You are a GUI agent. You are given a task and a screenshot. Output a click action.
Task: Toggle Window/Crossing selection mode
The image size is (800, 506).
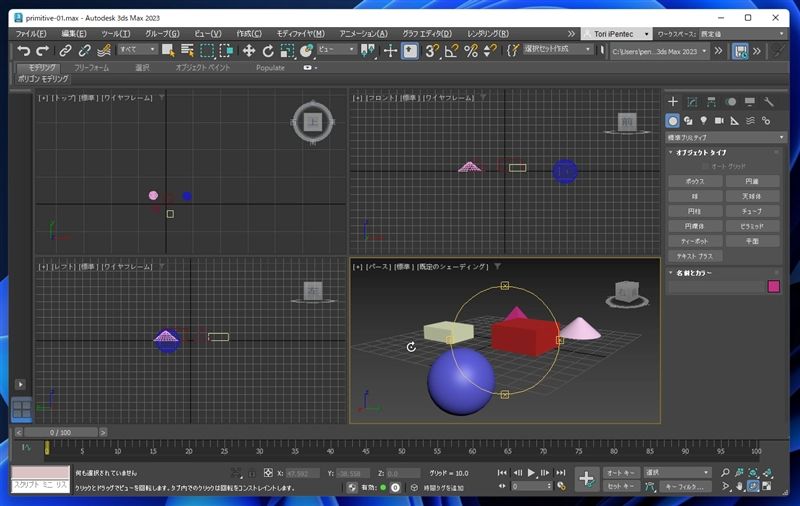pyautogui.click(x=226, y=50)
